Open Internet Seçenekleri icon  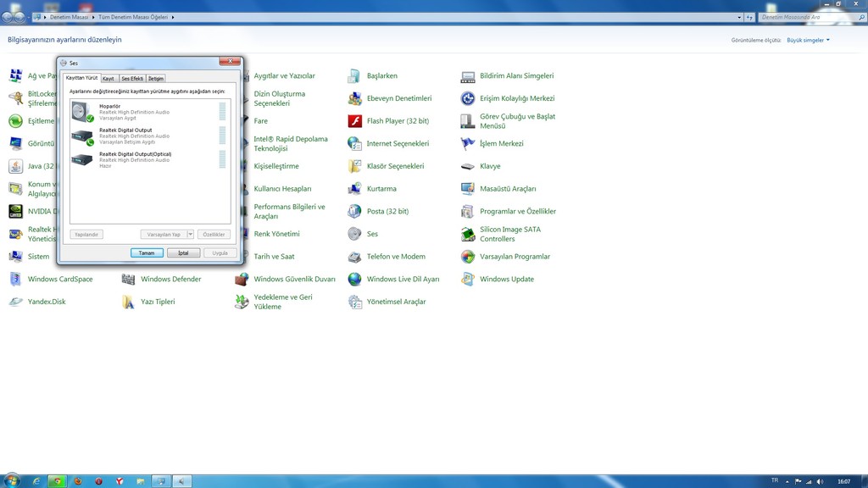click(x=354, y=144)
